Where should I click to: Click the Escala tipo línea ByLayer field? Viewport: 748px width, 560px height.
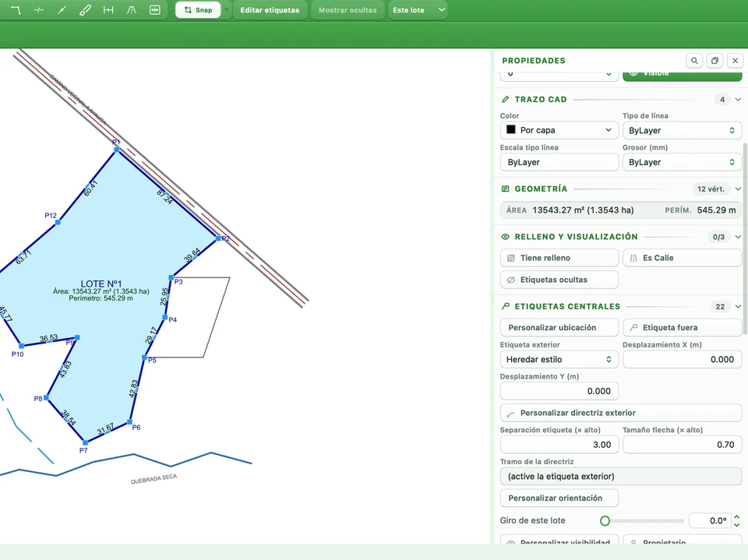(559, 162)
